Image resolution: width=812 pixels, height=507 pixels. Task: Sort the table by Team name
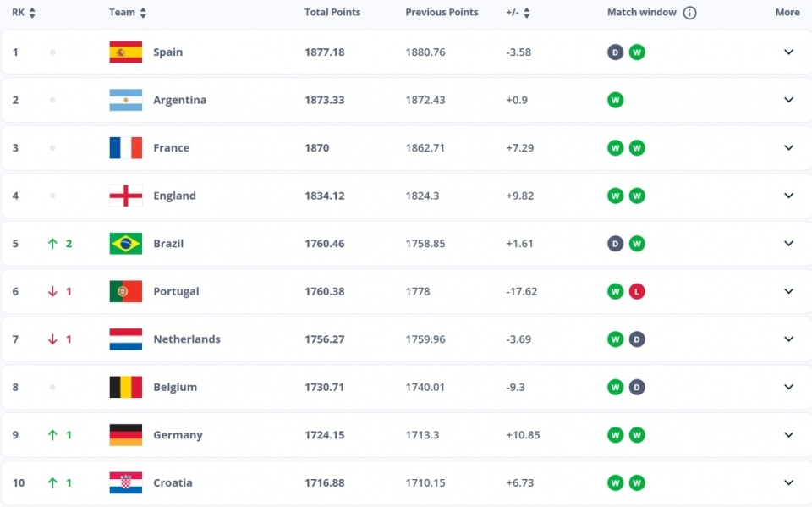(x=143, y=13)
